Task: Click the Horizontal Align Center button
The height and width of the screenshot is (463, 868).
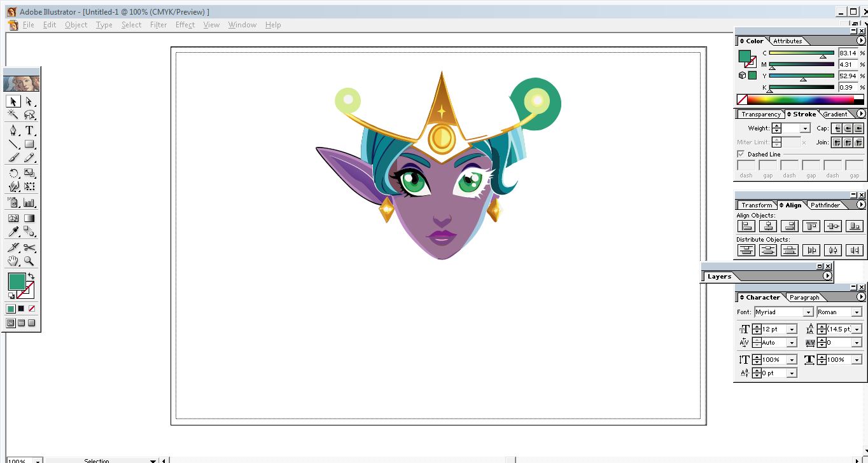Action: 768,226
